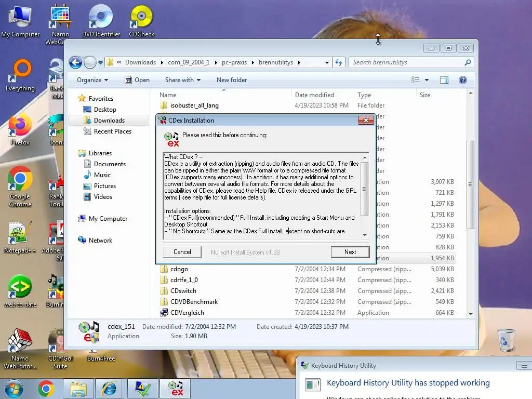Open the Windows Start button
Screen dimensions: 532x399
pyautogui.click(x=14, y=389)
